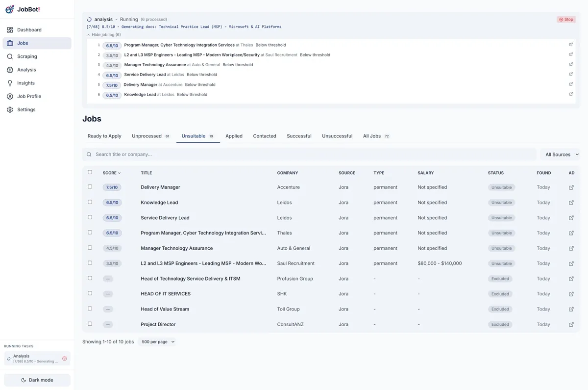Open ad link for Head of Technology Service Delivery row
The height and width of the screenshot is (390, 588).
[571, 279]
